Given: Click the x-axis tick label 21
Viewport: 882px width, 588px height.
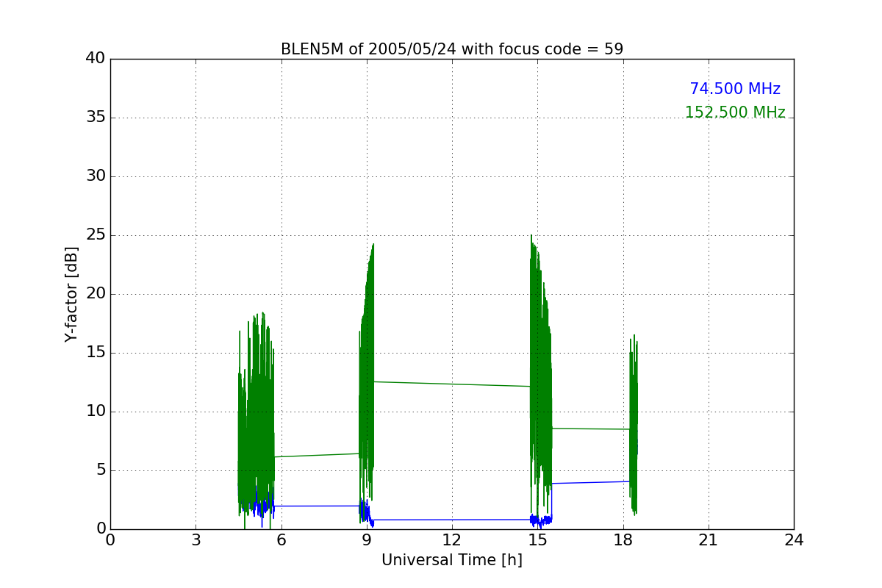Looking at the screenshot, I should (709, 540).
